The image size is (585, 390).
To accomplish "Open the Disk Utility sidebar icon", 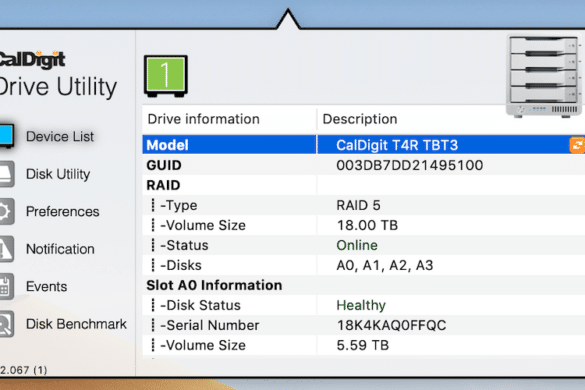I will pos(7,174).
